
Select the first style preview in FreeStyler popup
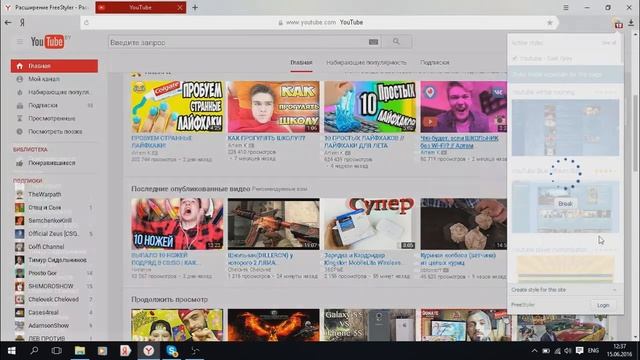click(565, 127)
